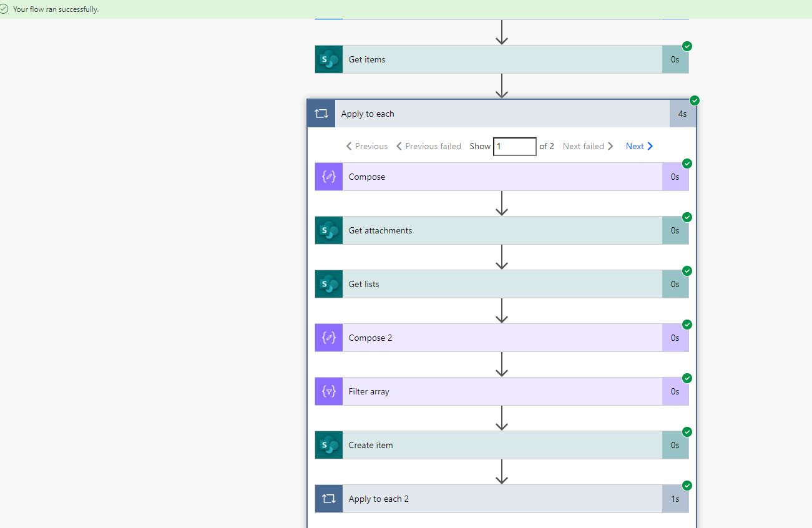Click the loop icon on Apply to each
This screenshot has height=528, width=812.
click(321, 114)
